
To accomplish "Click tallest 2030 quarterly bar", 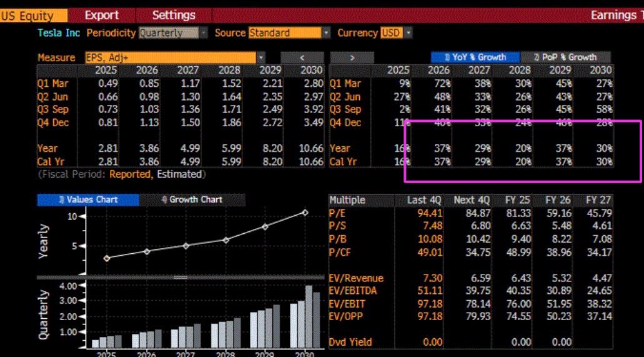I will click(x=309, y=317).
